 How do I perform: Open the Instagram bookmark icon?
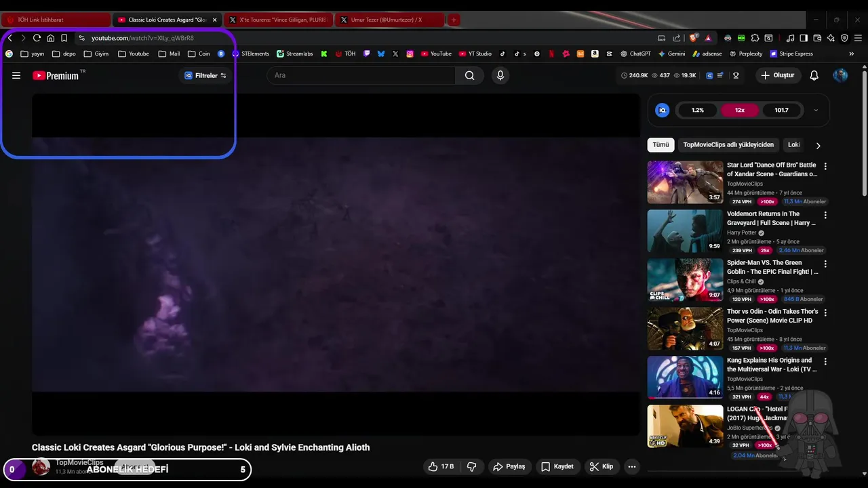click(x=410, y=54)
